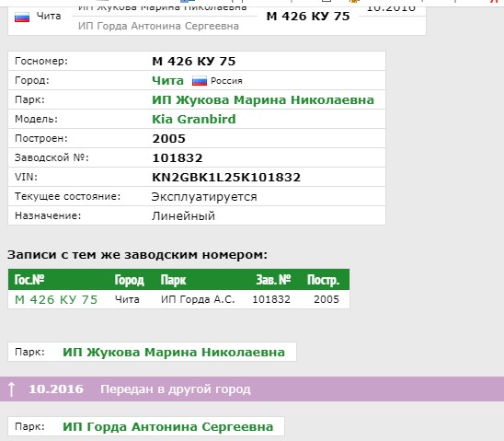Viewport: 504px width, 441px height.
Task: Click the Зав. № column header
Action: [x=273, y=280]
